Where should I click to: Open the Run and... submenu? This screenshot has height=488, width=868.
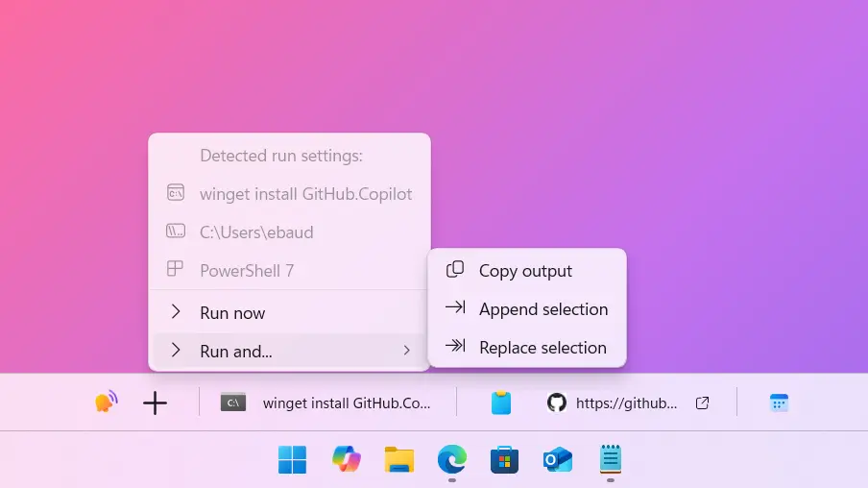coord(290,352)
